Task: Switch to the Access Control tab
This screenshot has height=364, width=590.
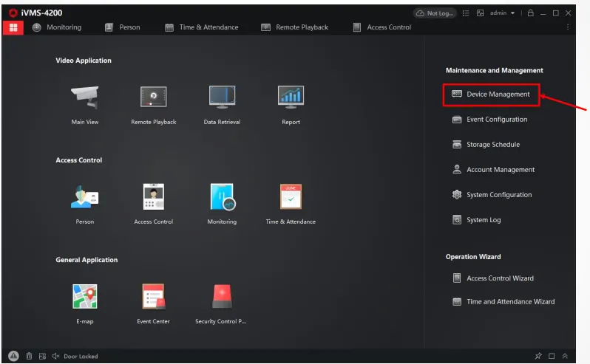Action: pyautogui.click(x=382, y=27)
